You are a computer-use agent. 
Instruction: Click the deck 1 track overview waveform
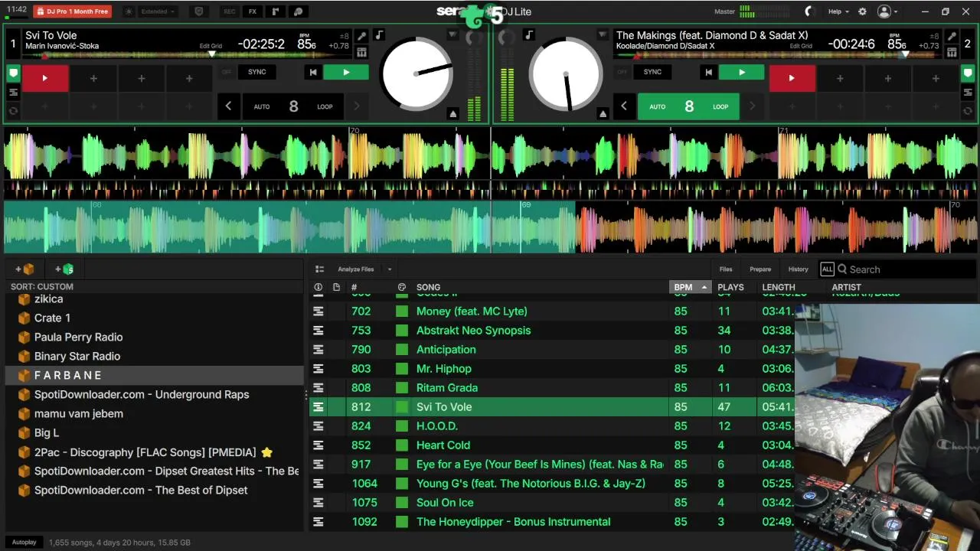click(188, 55)
